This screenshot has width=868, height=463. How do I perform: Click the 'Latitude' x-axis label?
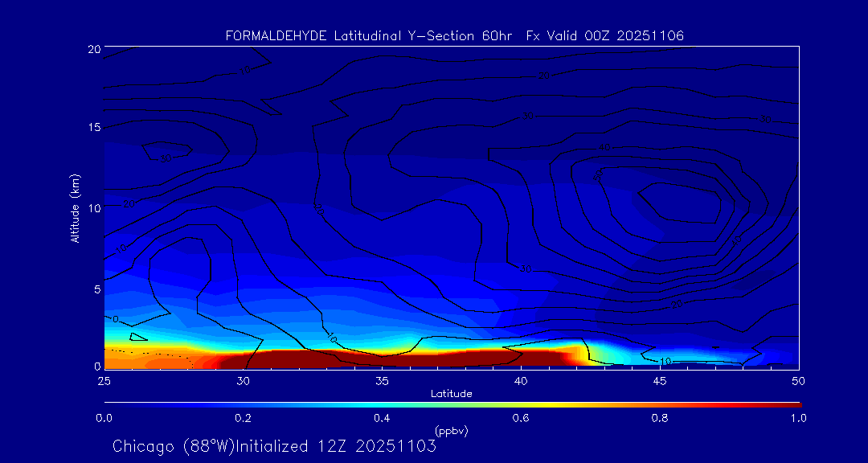coord(452,393)
